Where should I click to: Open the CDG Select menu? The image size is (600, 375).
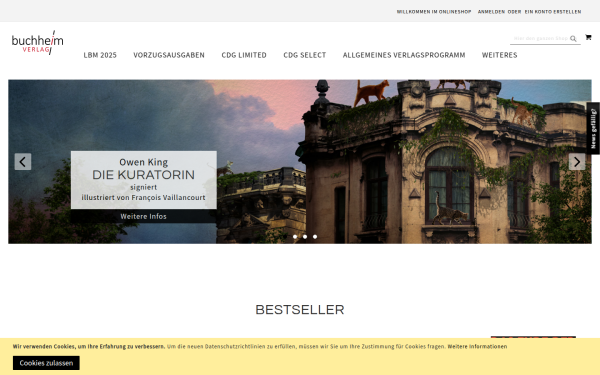(305, 55)
